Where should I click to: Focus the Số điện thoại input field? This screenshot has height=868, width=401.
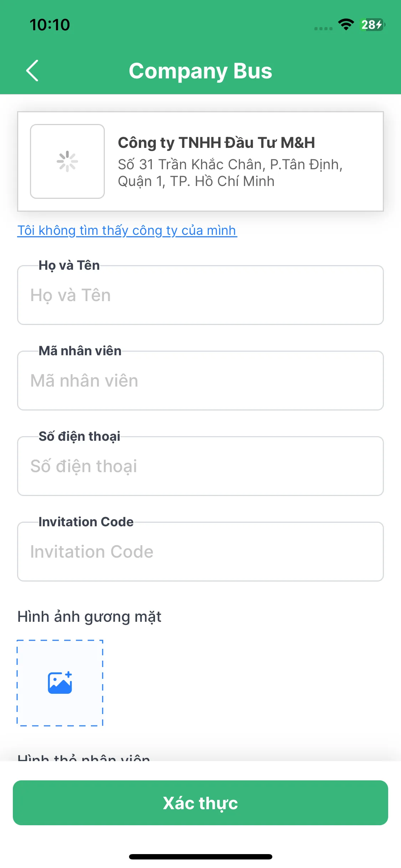200,466
